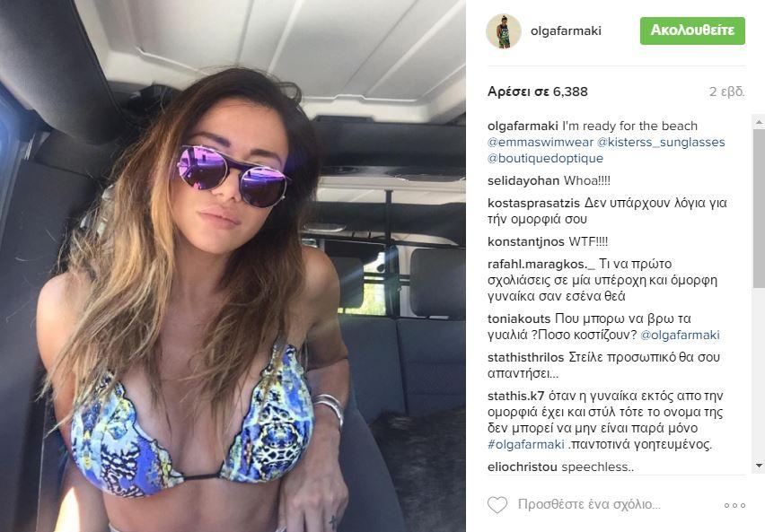
Task: Open the olgafarmaki username in header
Action: pos(566,31)
